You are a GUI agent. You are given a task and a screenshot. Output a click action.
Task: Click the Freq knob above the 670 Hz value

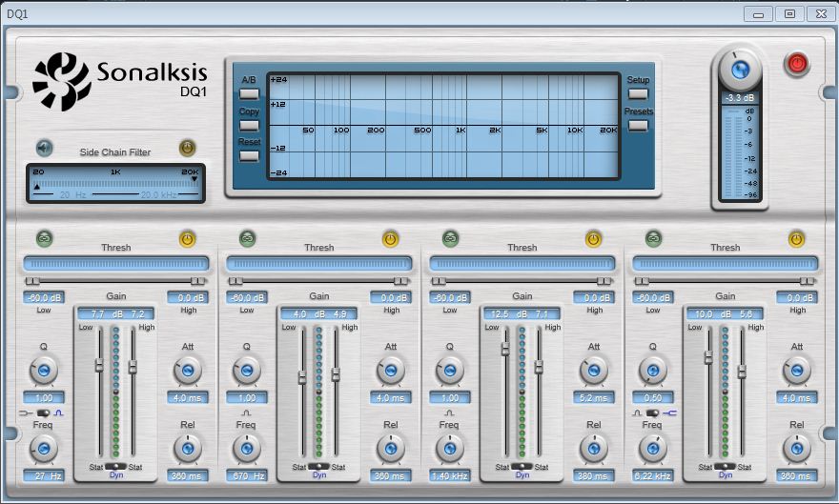pyautogui.click(x=247, y=448)
